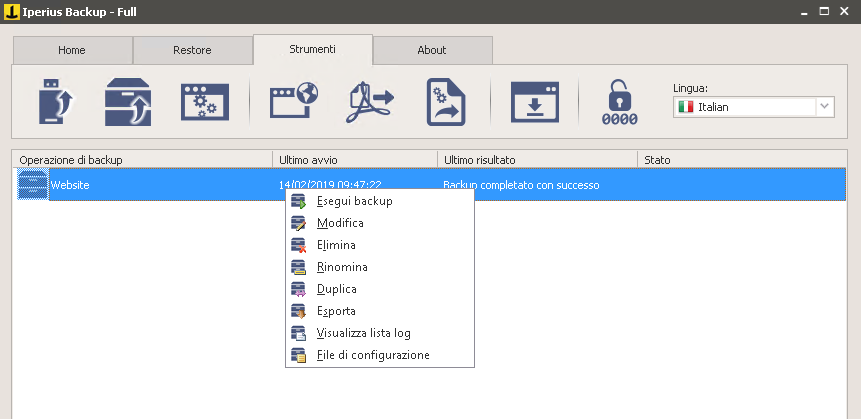Image resolution: width=861 pixels, height=419 pixels.
Task: Switch to the Home tab
Action: (72, 50)
